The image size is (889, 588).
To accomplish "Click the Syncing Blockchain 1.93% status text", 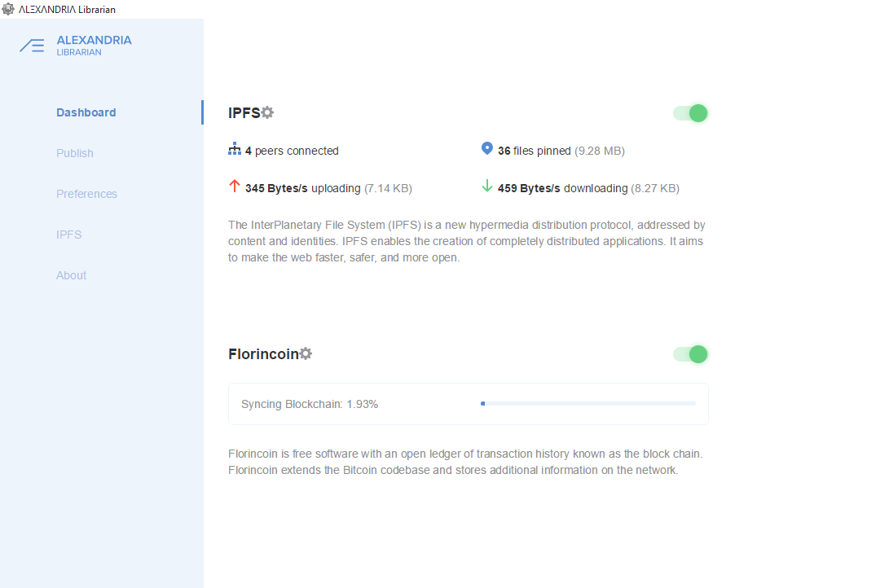I will point(310,404).
